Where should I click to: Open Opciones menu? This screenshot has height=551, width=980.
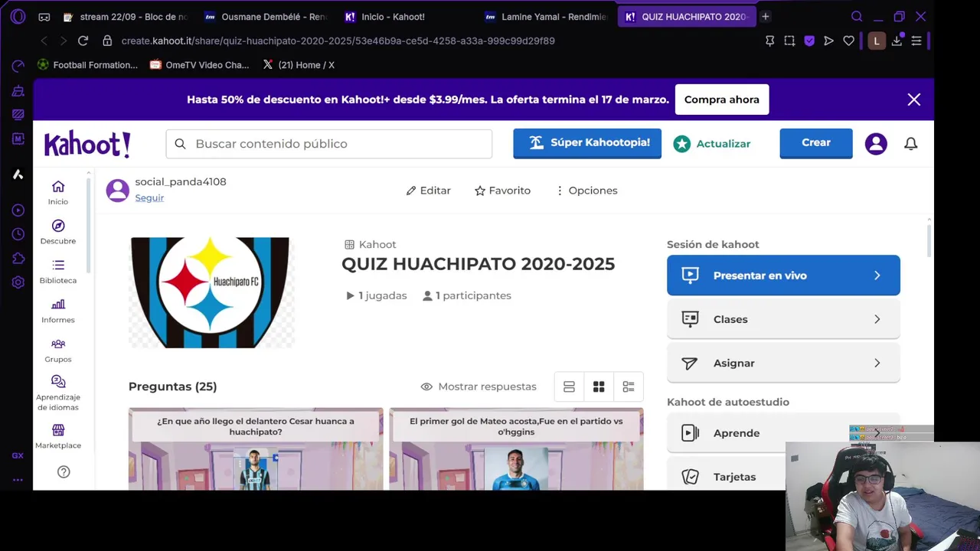pos(586,191)
